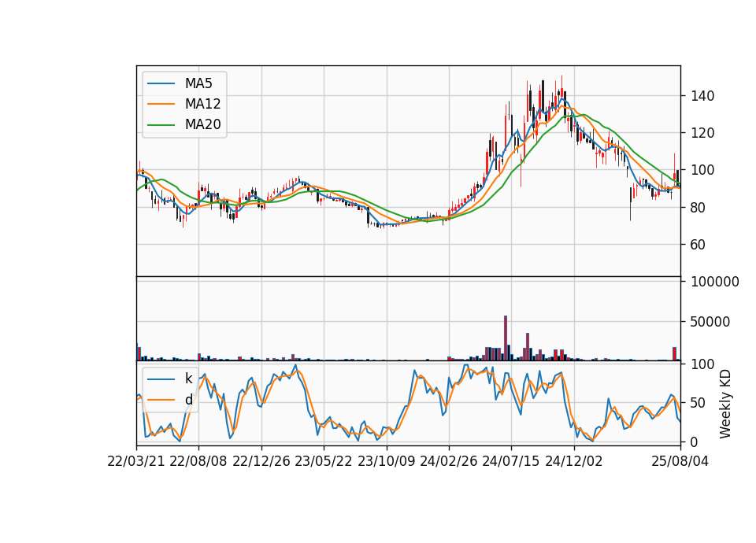This screenshot has height=543, width=756.
Task: Click the 140 price axis label
Action: pos(702,96)
